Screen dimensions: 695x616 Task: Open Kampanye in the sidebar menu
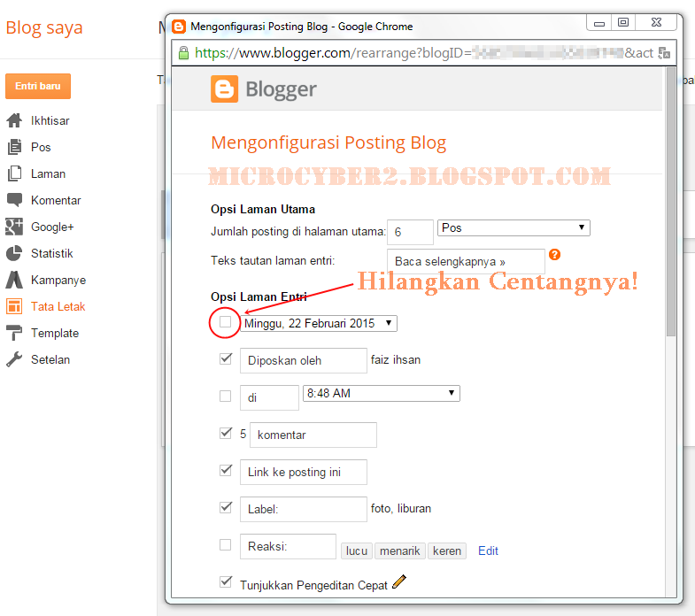(x=58, y=280)
